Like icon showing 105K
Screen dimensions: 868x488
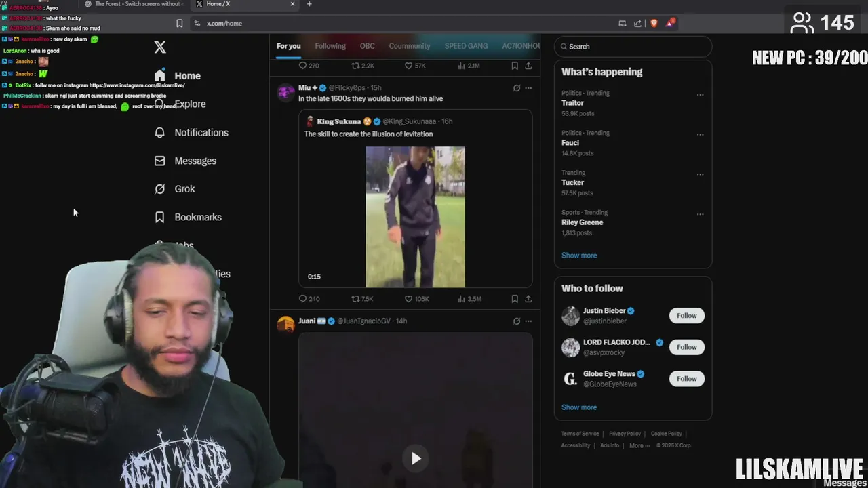[408, 299]
